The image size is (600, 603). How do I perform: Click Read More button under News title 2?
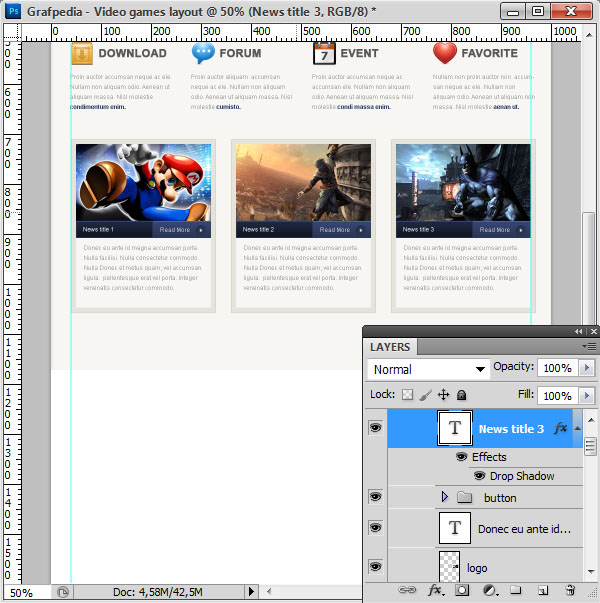click(342, 229)
